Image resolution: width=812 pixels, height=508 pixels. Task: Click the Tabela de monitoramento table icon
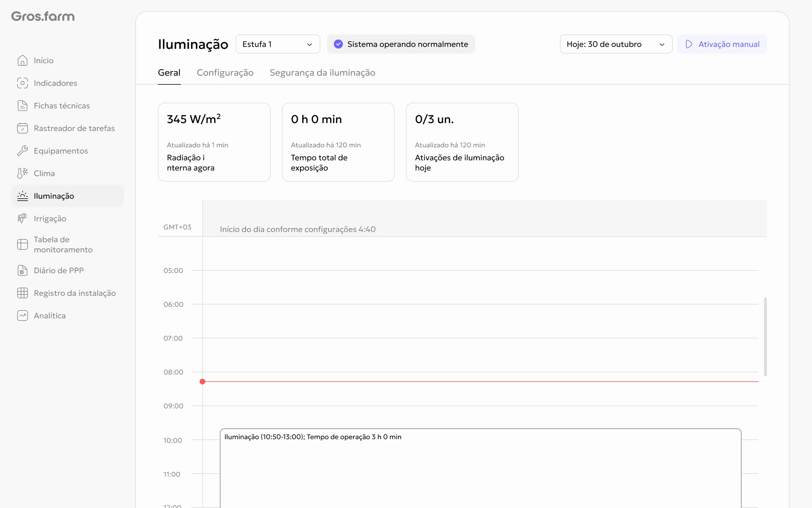[x=23, y=244]
